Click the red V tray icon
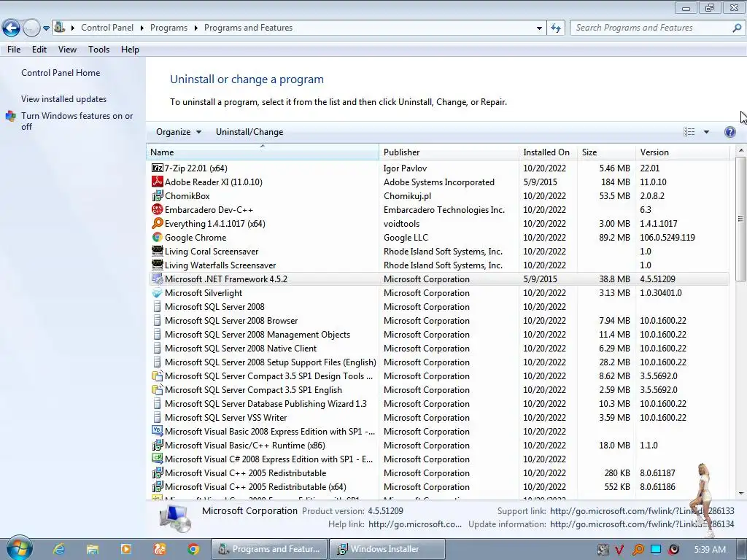The width and height of the screenshot is (747, 560). tap(619, 550)
